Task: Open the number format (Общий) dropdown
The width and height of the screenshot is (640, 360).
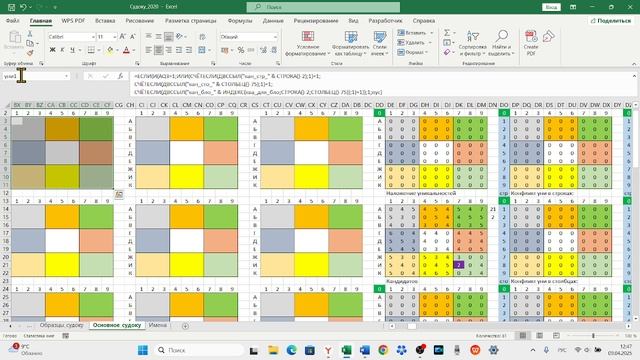Action: click(276, 37)
